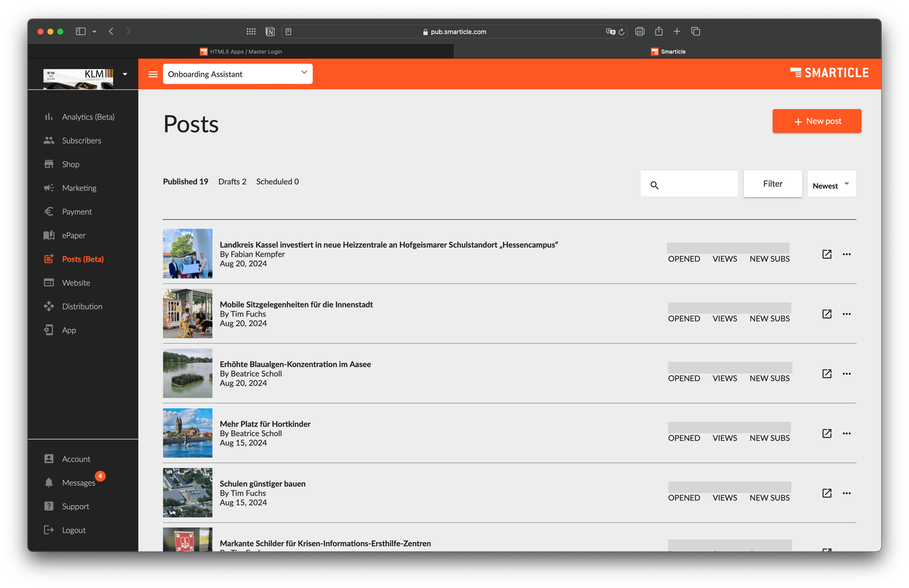This screenshot has width=909, height=588.
Task: Expand the KLM publication switcher arrow
Action: point(125,74)
